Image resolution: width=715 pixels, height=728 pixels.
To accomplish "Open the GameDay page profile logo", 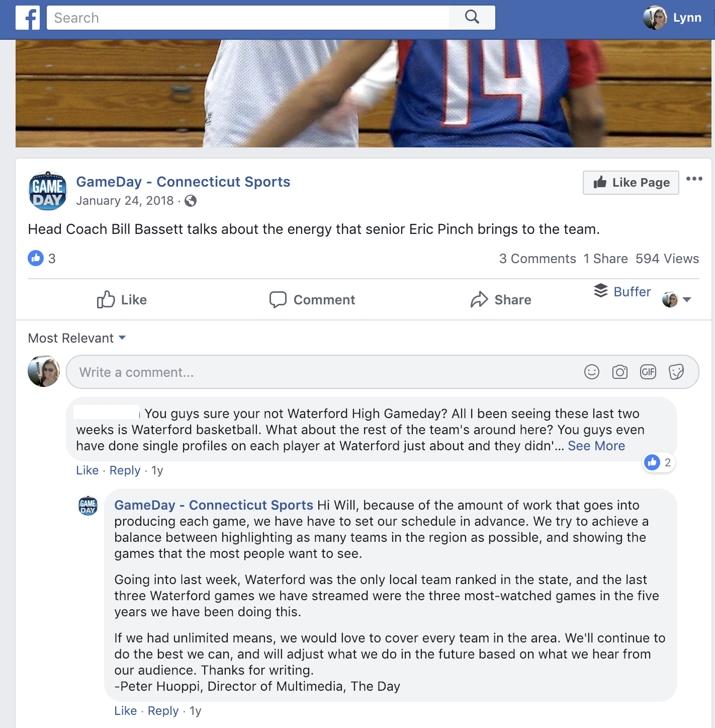I will pos(48,191).
